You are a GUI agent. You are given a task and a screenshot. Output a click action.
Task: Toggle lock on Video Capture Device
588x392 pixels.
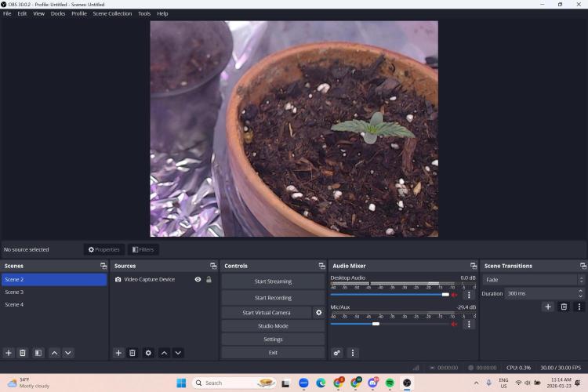[x=209, y=279]
